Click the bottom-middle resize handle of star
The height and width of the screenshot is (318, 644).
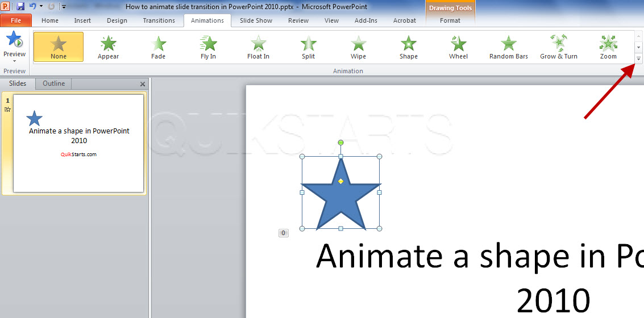(340, 228)
